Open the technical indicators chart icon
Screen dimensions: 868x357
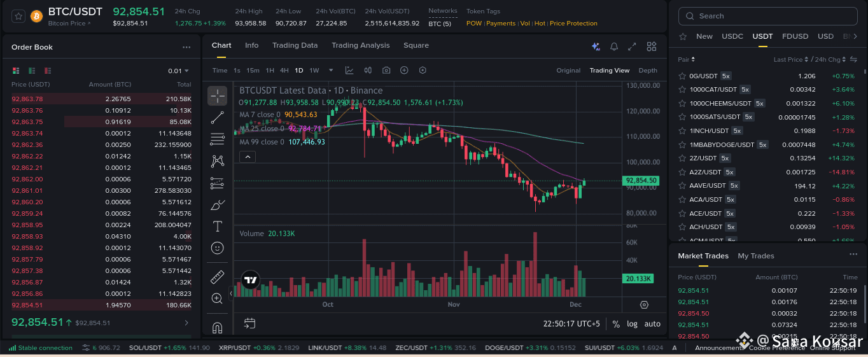pyautogui.click(x=349, y=70)
